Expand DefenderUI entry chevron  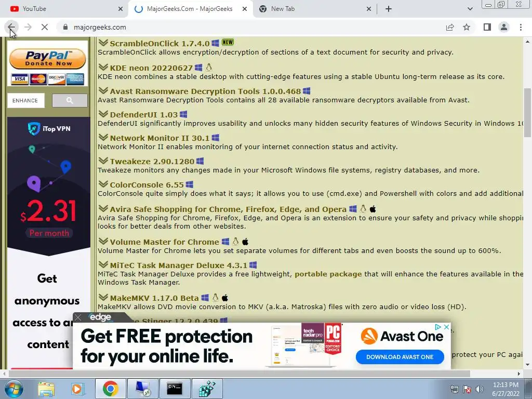(103, 114)
